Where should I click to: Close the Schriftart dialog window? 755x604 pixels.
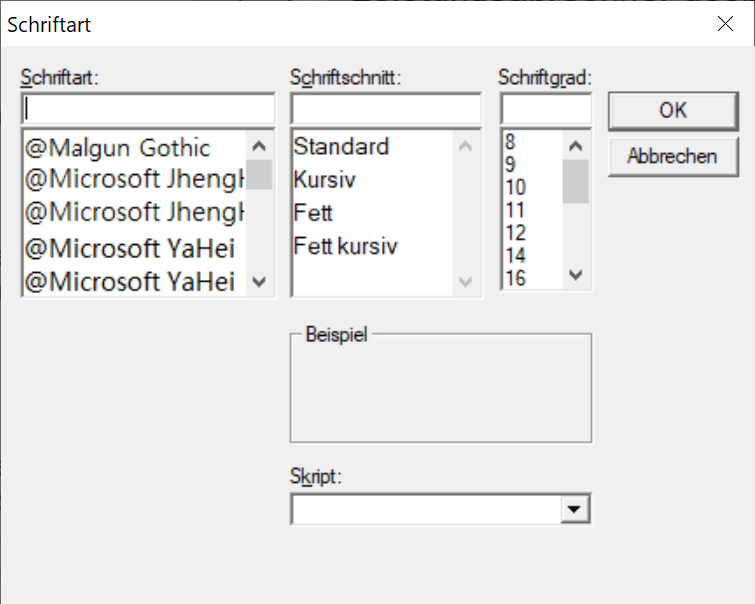point(725,24)
